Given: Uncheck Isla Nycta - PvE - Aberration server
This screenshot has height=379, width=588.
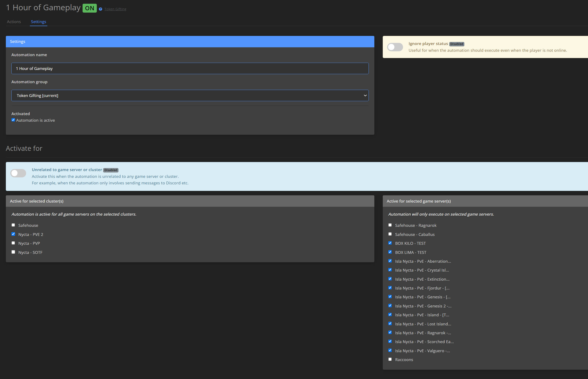Looking at the screenshot, I should click(390, 261).
